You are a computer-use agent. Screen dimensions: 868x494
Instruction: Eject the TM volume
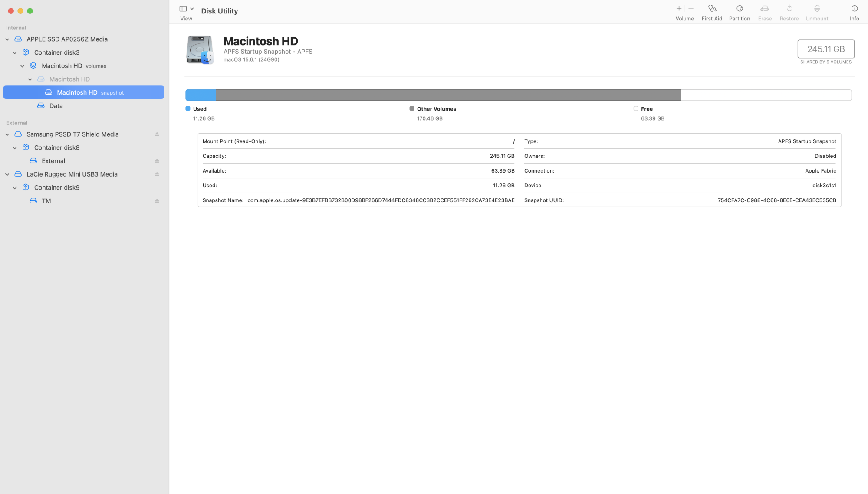point(157,201)
